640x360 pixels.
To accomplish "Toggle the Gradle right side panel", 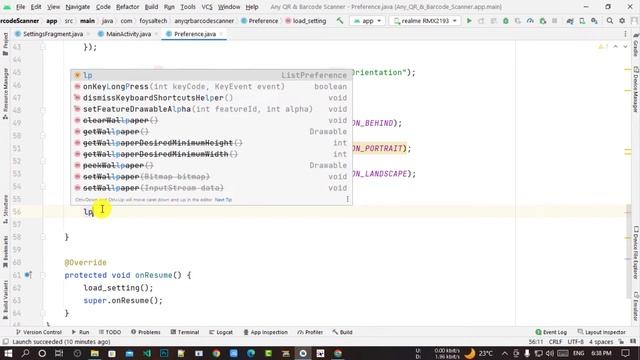I will (x=636, y=45).
